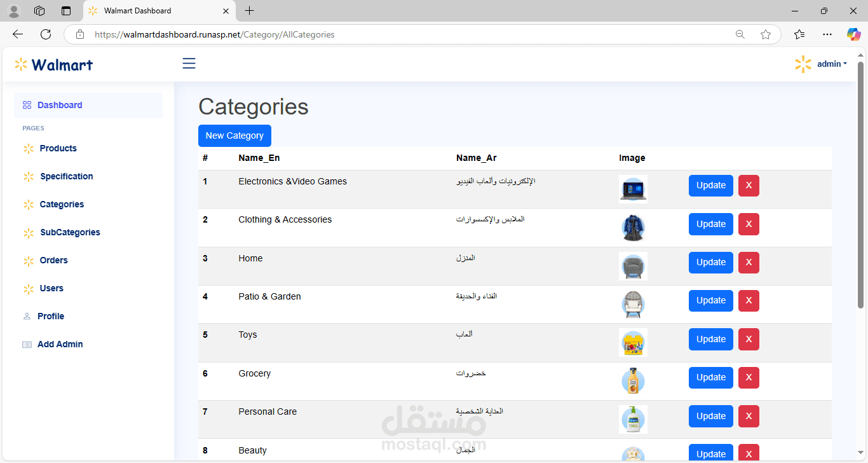This screenshot has width=868, height=463.
Task: Update the Home category
Action: tap(711, 263)
